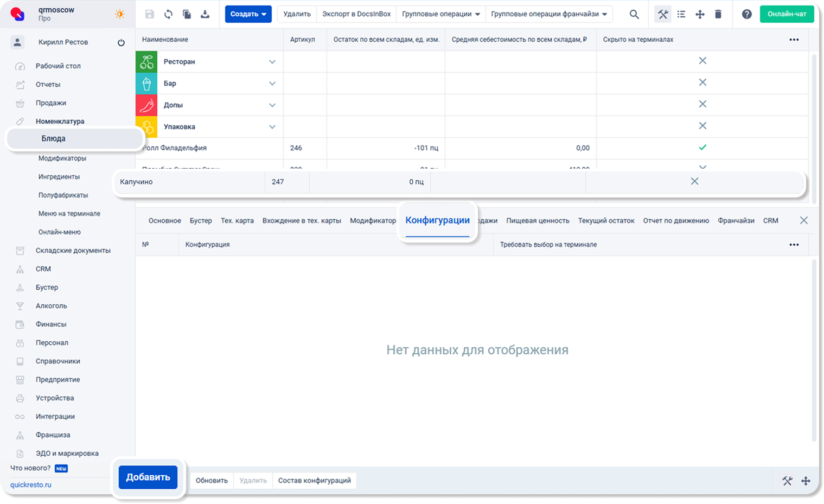Image resolution: width=824 pixels, height=504 pixels.
Task: Switch to Отчет по движению tab
Action: tap(676, 221)
